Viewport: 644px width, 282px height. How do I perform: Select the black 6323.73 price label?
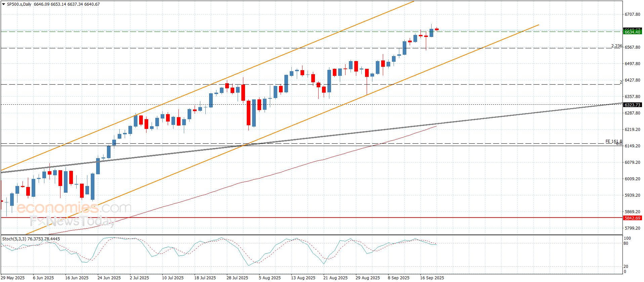click(632, 105)
